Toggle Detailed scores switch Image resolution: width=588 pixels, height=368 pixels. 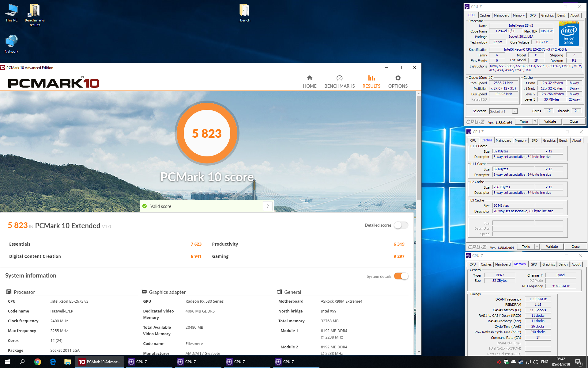[x=401, y=225]
